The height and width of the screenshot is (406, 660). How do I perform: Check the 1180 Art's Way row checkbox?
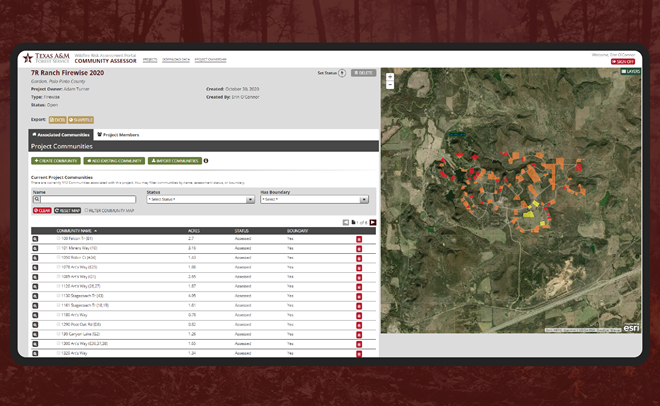(x=59, y=315)
